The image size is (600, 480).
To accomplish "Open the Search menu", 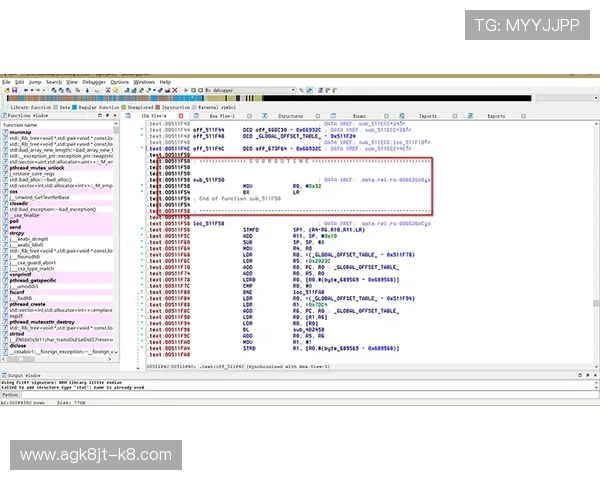I will point(54,82).
